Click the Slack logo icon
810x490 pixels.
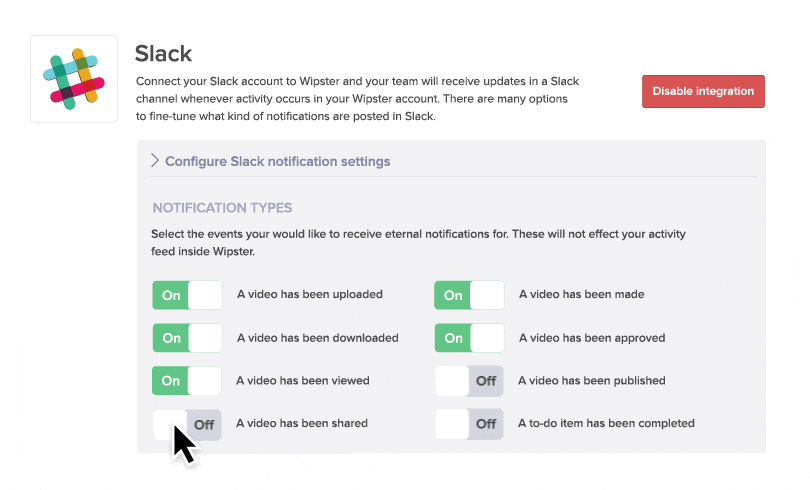click(x=74, y=79)
